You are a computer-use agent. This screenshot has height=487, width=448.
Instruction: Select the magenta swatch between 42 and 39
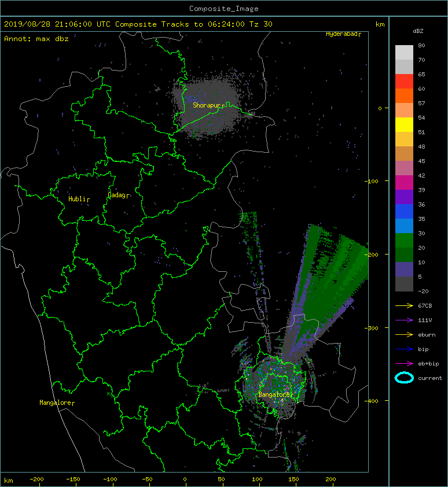click(x=404, y=182)
